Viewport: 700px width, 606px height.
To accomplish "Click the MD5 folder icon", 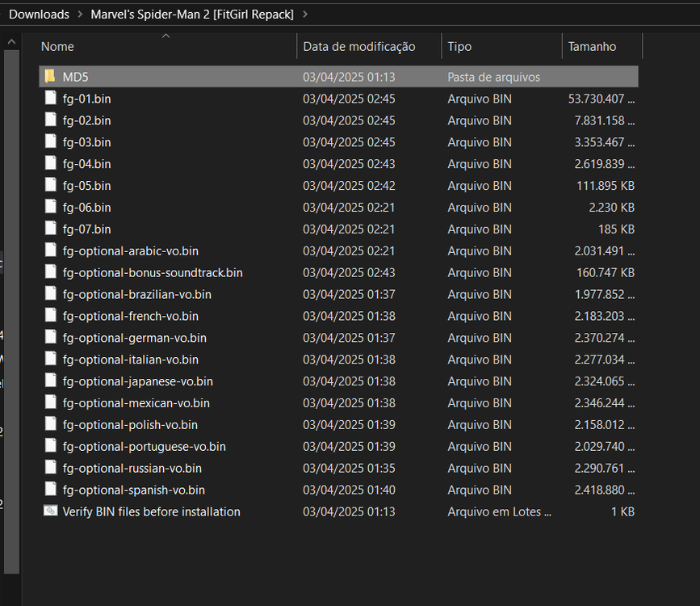I will pyautogui.click(x=50, y=77).
